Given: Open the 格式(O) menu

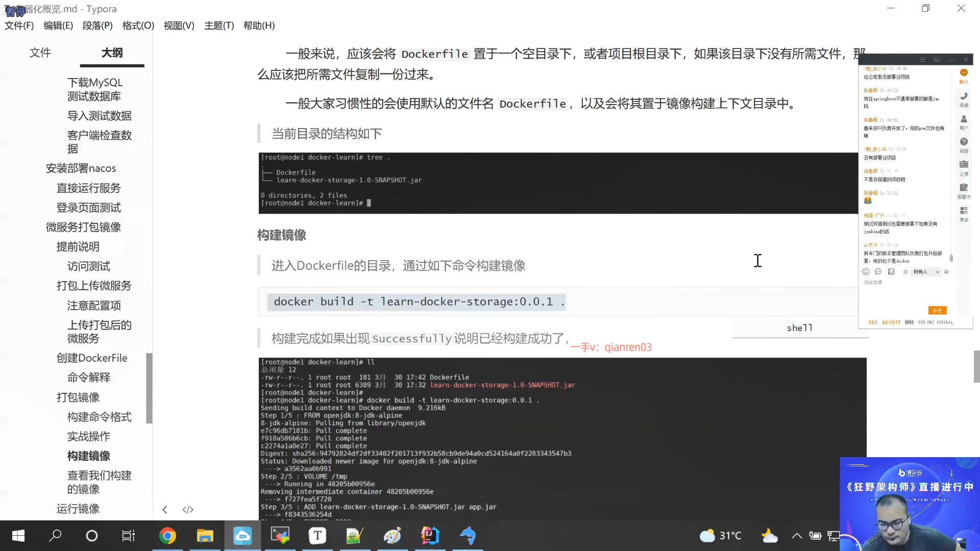Looking at the screenshot, I should 138,26.
